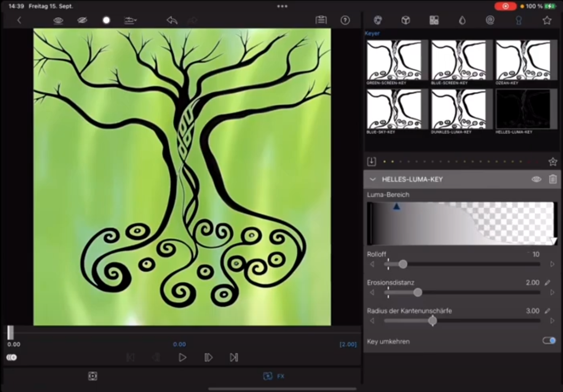Screen dimensions: 563x392
Task: Toggle the keyframe switch below the timeline
Action: pyautogui.click(x=11, y=357)
